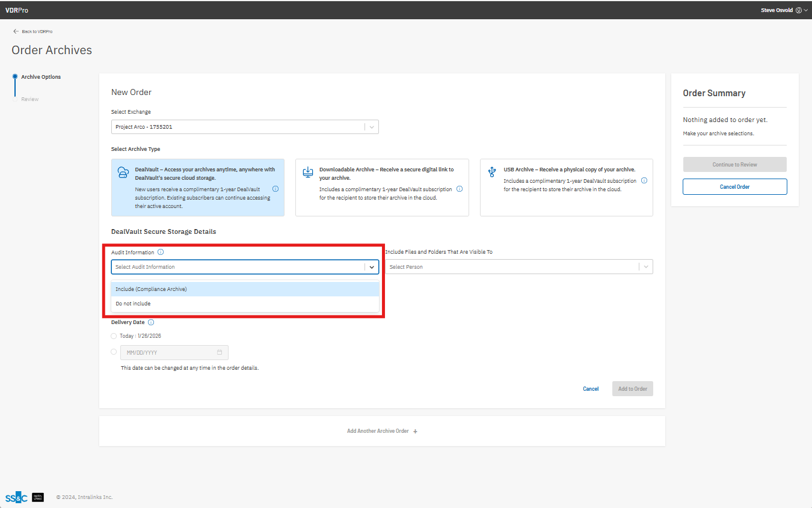Click the Add to Order button
This screenshot has width=812, height=508.
point(633,388)
